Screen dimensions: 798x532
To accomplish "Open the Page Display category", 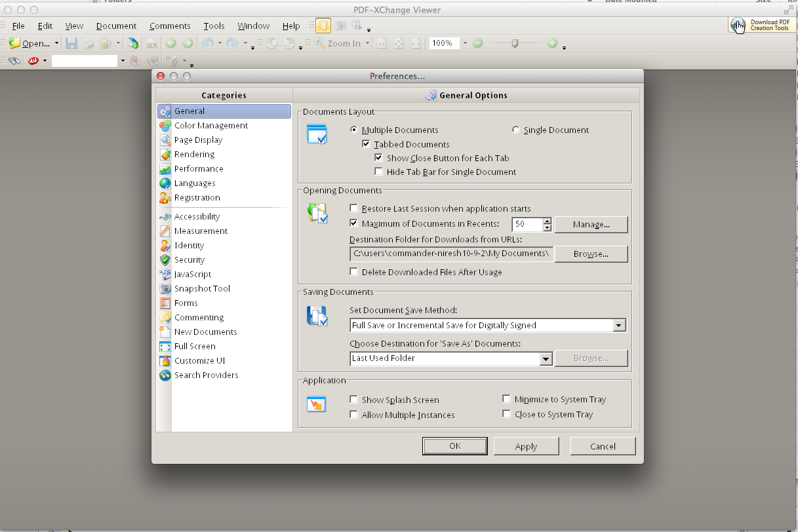I will click(224, 140).
